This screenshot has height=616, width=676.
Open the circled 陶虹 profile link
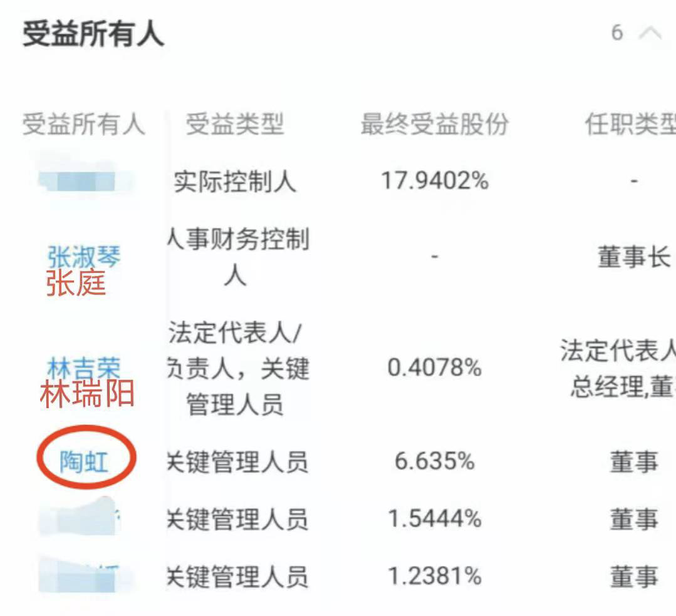pos(83,461)
